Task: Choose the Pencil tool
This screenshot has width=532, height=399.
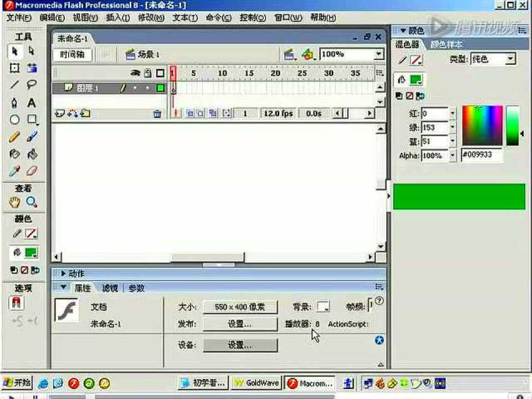Action: (14, 137)
